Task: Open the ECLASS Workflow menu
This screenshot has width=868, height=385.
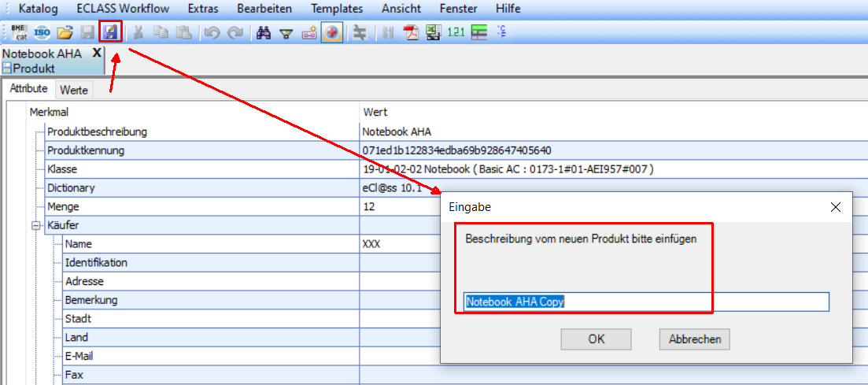Action: pos(123,9)
